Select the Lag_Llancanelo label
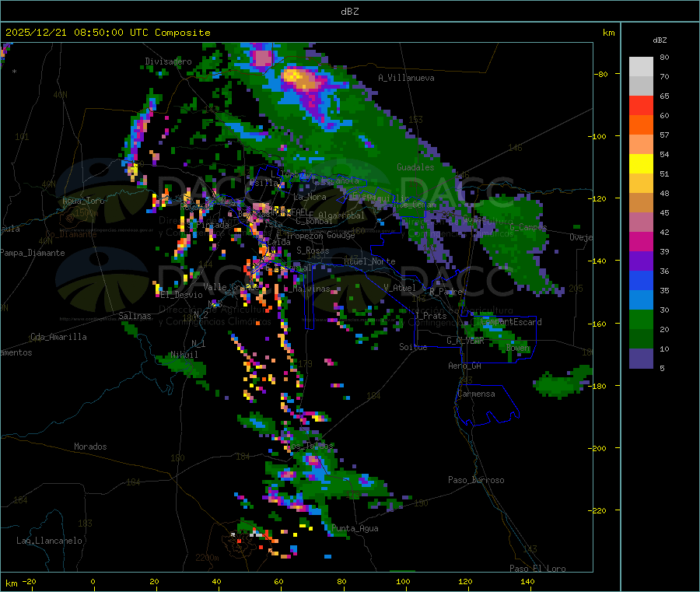The width and height of the screenshot is (700, 592). tap(50, 541)
